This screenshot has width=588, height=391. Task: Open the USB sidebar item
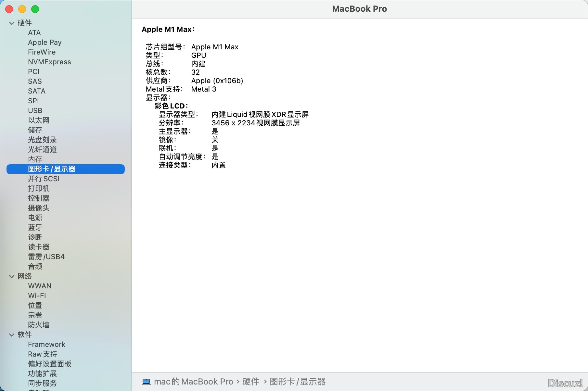click(x=35, y=111)
